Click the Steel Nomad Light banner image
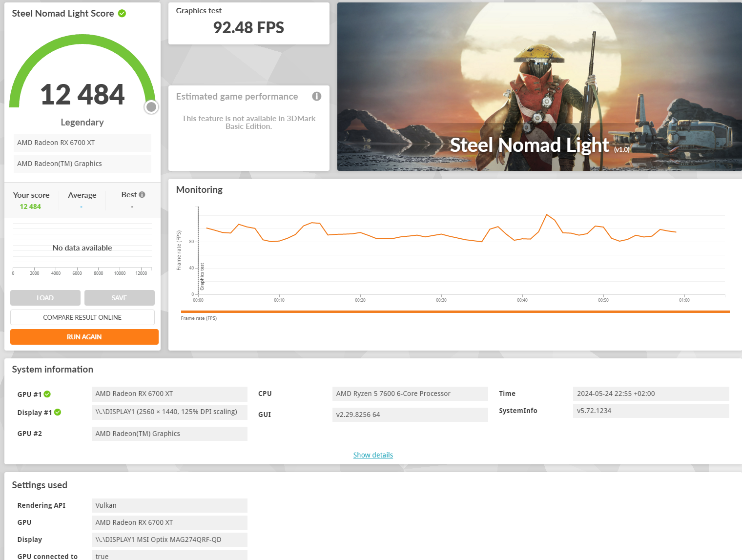742x560 pixels. point(539,87)
